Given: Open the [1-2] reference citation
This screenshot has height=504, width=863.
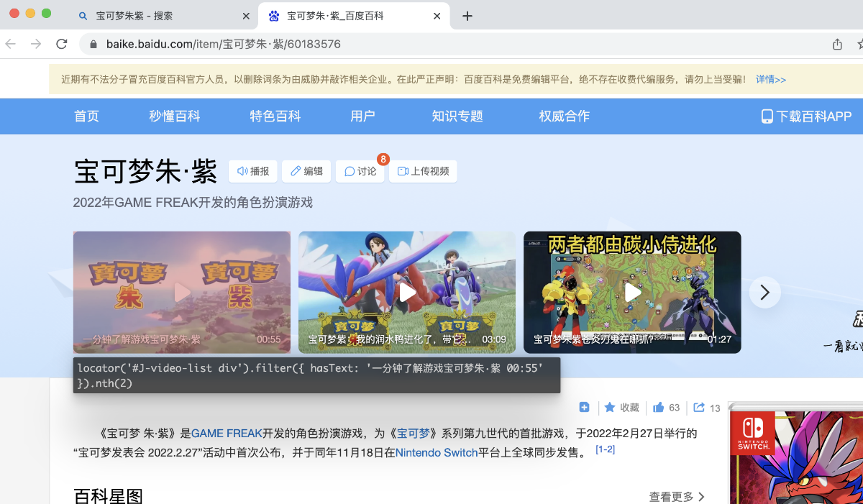Looking at the screenshot, I should pyautogui.click(x=606, y=449).
